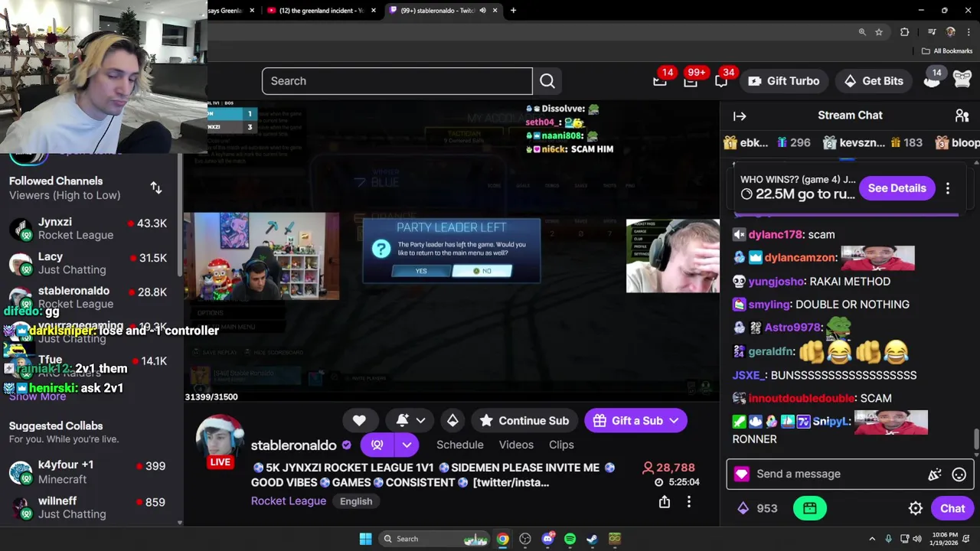980x551 pixels.
Task: Open the celebration power-ups icon in chat
Action: (935, 474)
